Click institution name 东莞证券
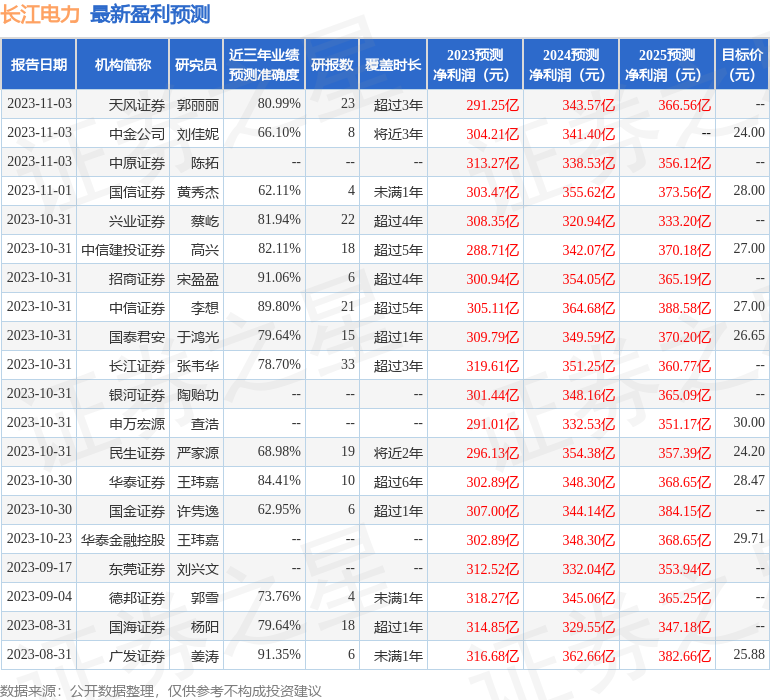Image resolution: width=770 pixels, height=700 pixels. pos(137,569)
